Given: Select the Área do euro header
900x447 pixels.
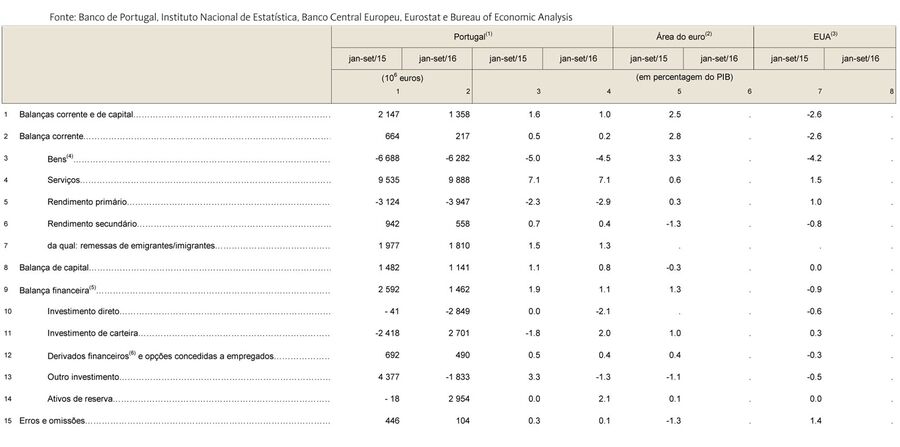Looking at the screenshot, I should 683,35.
